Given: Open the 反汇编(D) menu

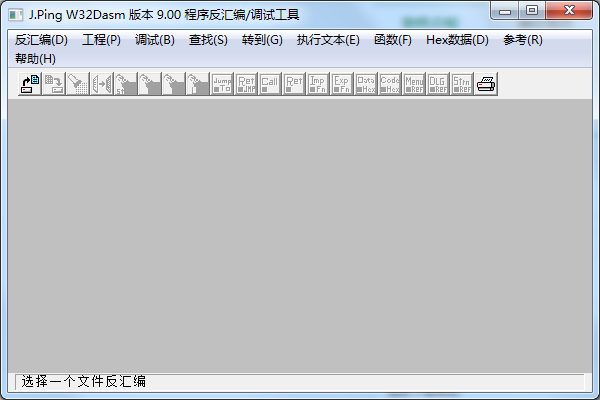Looking at the screenshot, I should [41, 40].
